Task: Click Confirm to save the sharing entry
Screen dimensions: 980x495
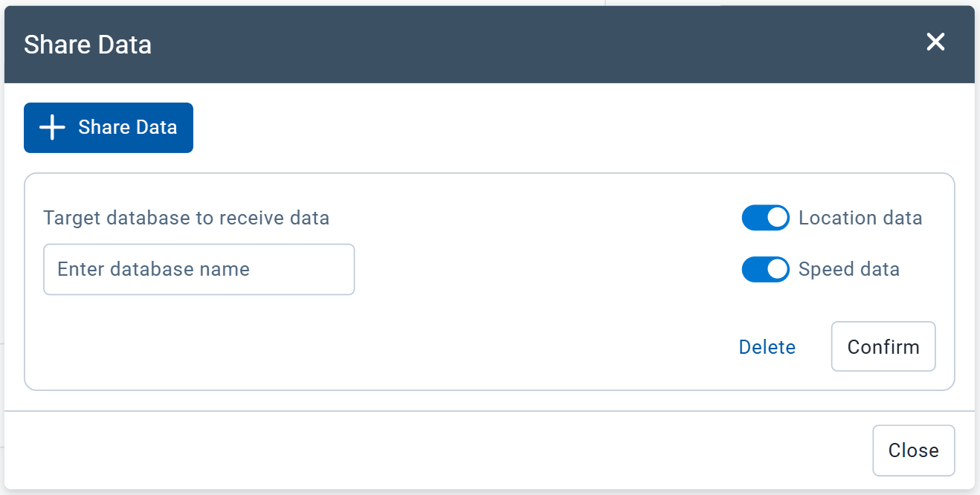Action: (x=883, y=346)
